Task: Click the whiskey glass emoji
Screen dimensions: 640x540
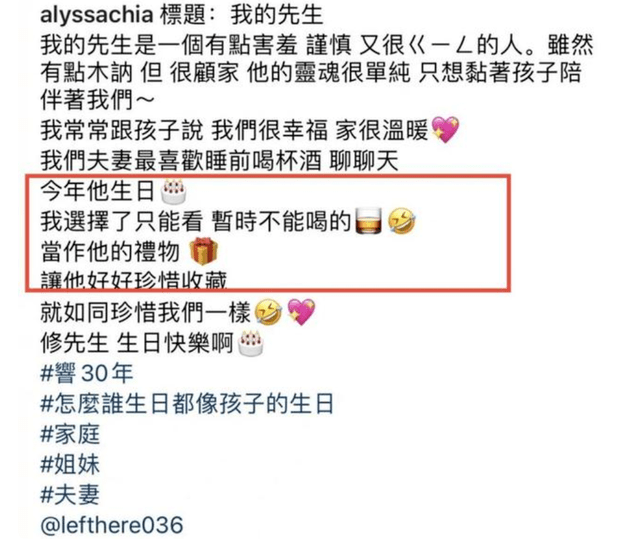Action: (369, 221)
